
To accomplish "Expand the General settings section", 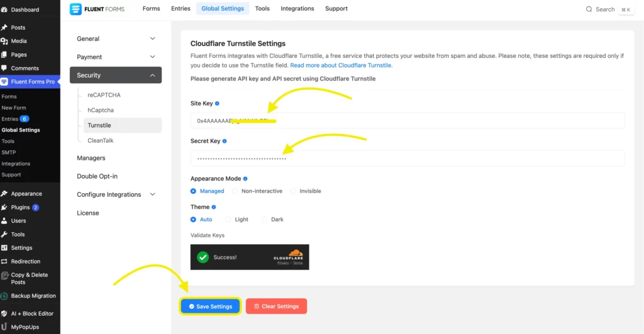I will pos(116,38).
